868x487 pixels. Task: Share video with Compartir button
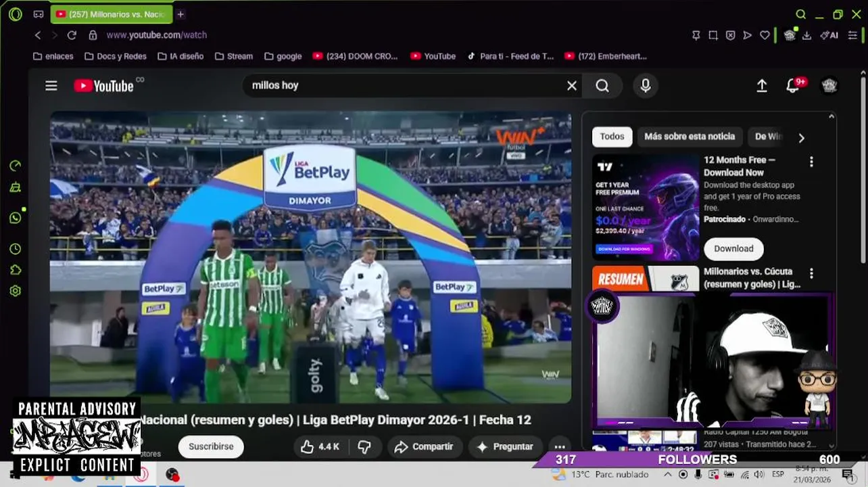424,446
